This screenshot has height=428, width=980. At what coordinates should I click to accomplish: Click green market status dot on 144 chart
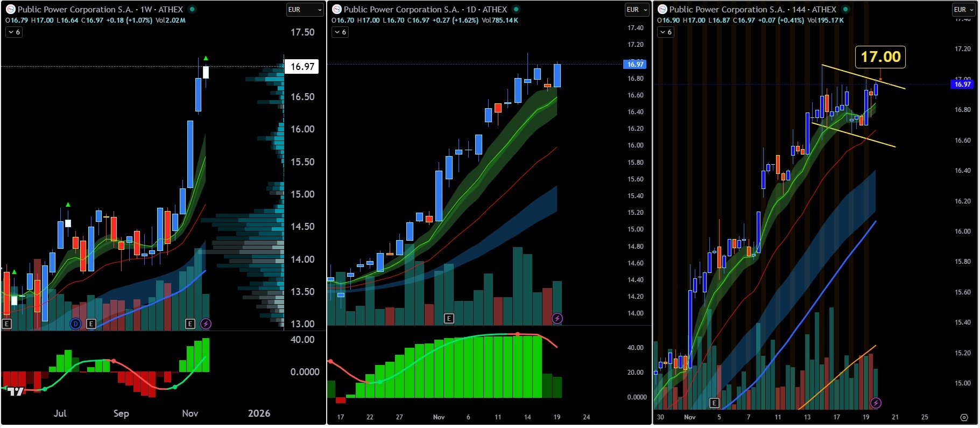[845, 9]
